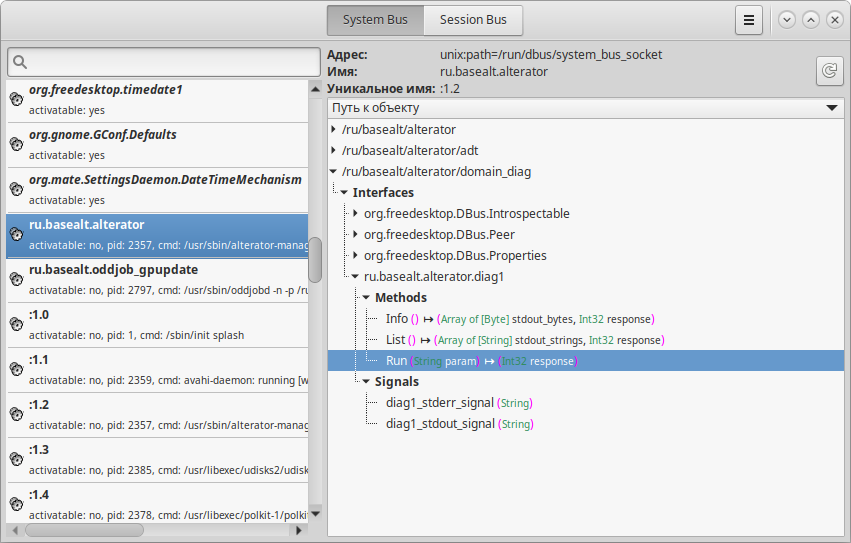The image size is (851, 543).
Task: Click the gear icon beside ru.basealt.oddjob_gpupdate
Action: [x=16, y=279]
